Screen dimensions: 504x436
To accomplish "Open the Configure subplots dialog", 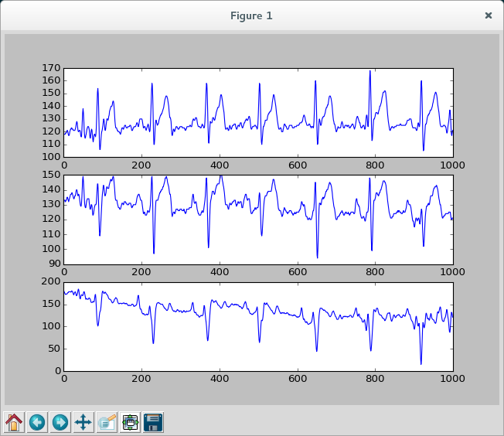I will pos(130,422).
